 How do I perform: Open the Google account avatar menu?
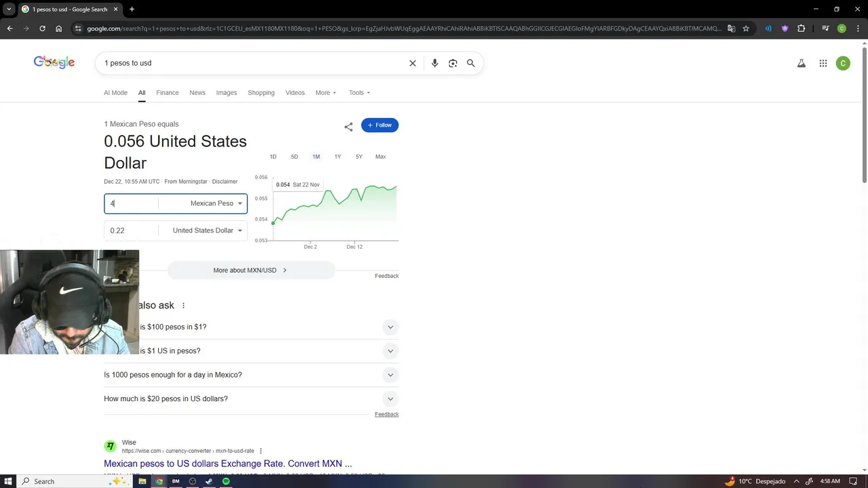point(843,63)
